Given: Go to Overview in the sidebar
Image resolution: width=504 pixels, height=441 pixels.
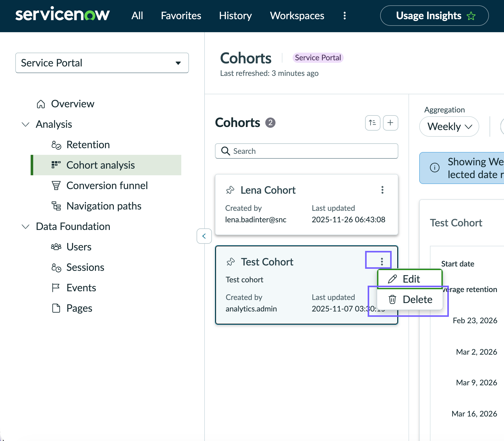Looking at the screenshot, I should pyautogui.click(x=73, y=104).
